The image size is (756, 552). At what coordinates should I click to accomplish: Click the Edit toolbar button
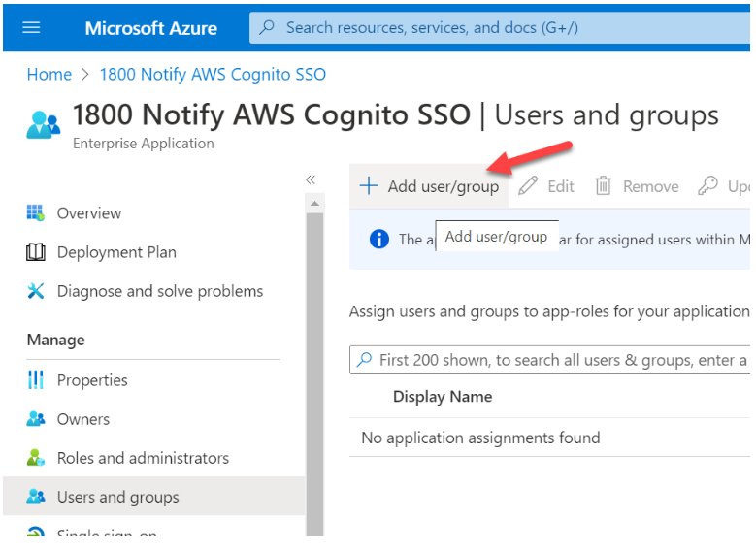pos(546,186)
